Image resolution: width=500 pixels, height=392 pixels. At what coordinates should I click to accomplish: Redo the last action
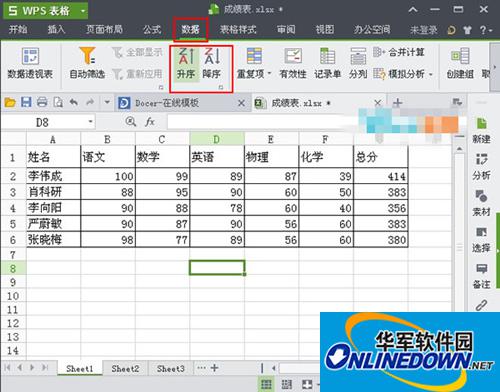(x=90, y=102)
